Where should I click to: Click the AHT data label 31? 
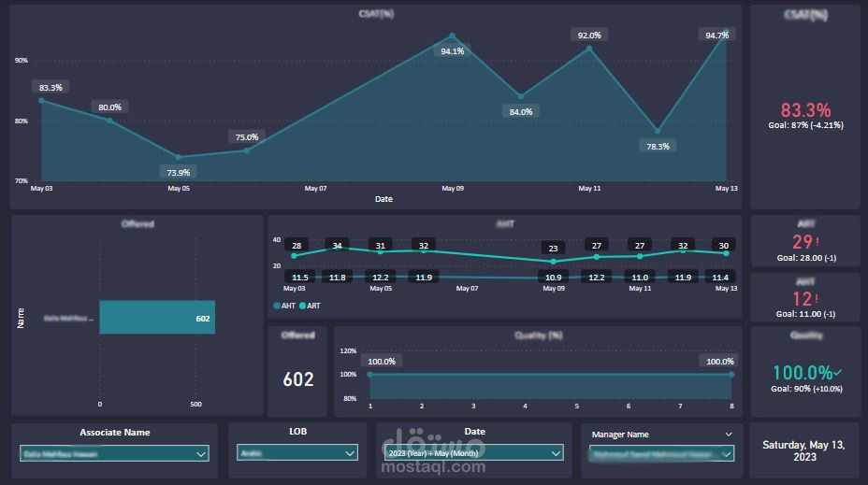[x=381, y=246]
